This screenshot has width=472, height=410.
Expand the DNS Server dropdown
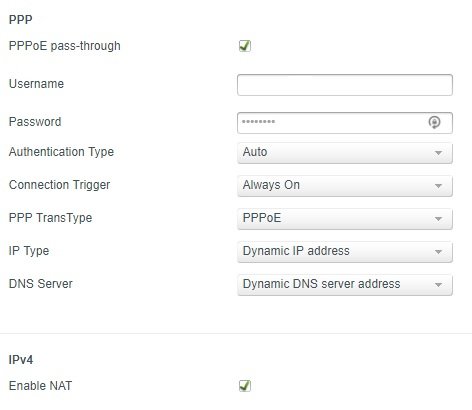pyautogui.click(x=345, y=285)
